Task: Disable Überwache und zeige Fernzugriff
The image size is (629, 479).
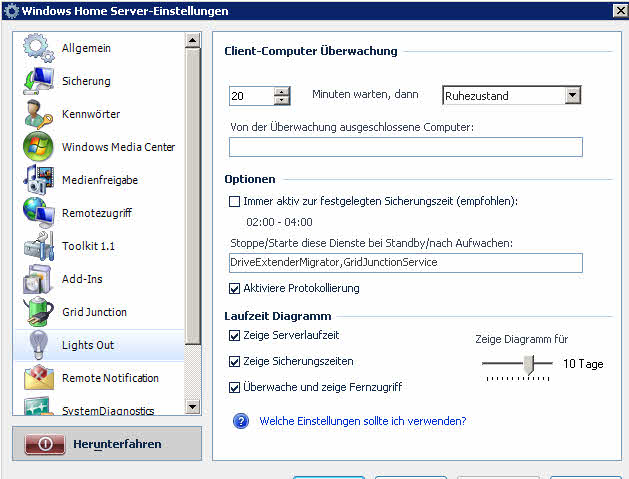Action: 234,388
